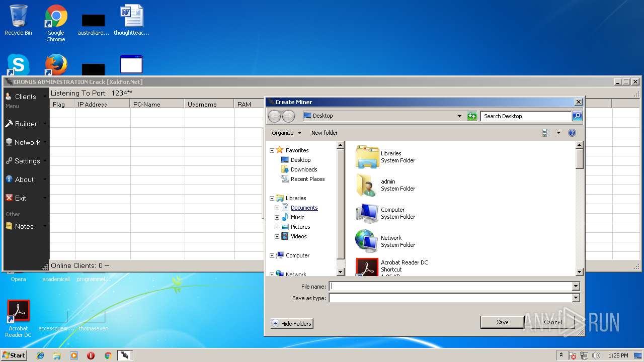Image resolution: width=644 pixels, height=362 pixels.
Task: Click the search magnifier icon in dialog
Action: (x=577, y=116)
